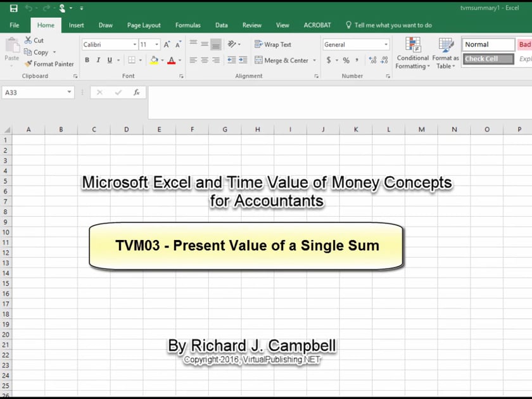Click the Increase Font Size icon
The width and height of the screenshot is (532, 399).
pos(167,44)
